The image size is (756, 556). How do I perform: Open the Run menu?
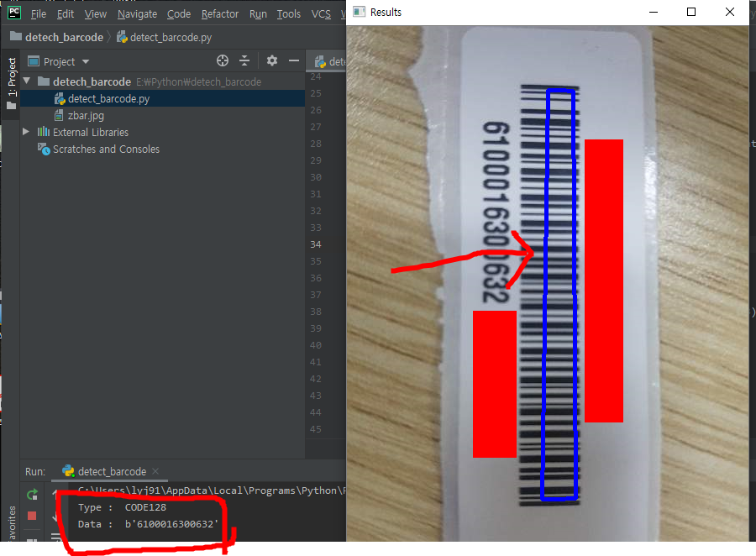[258, 13]
